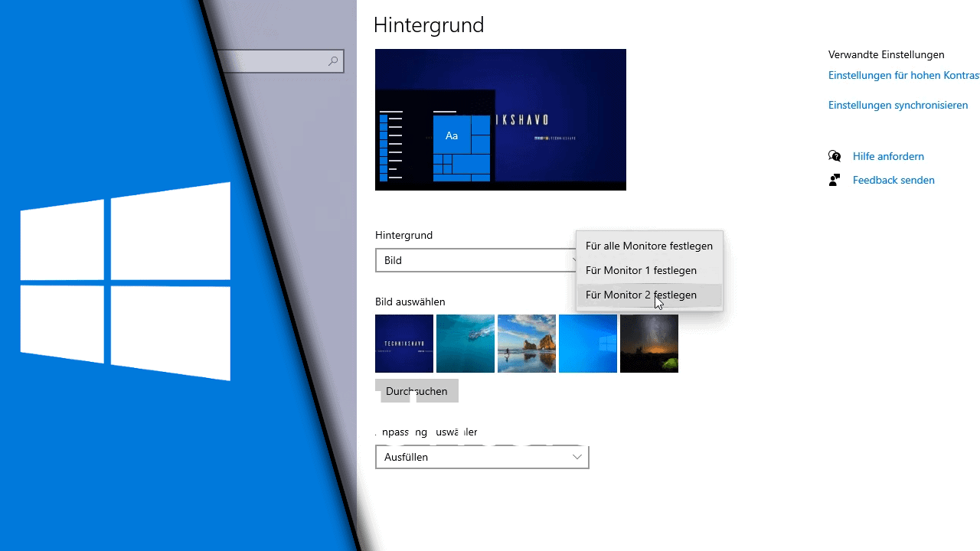
Task: Select Für Monitor 1 festlegen
Action: [641, 270]
